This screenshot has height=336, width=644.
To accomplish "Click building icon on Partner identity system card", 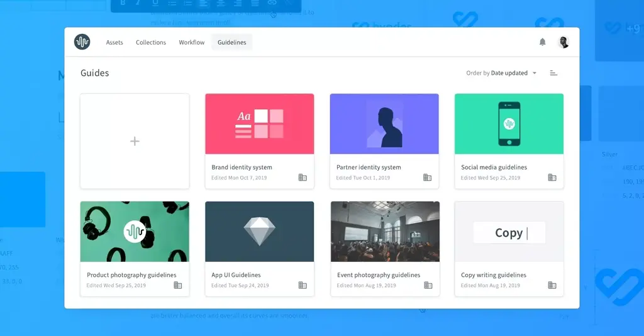I will (x=427, y=178).
